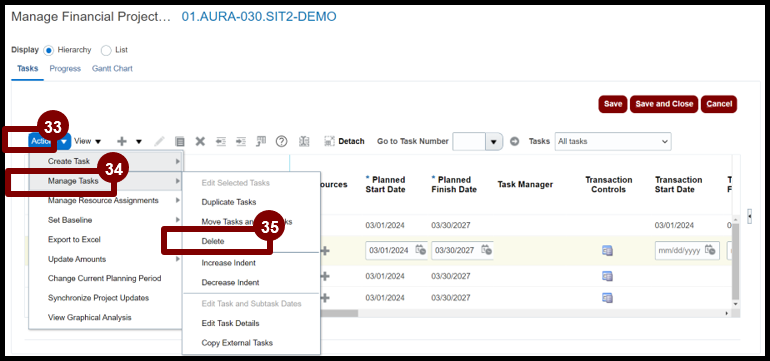This screenshot has width=770, height=361.
Task: Click the Cancel button
Action: [x=719, y=104]
